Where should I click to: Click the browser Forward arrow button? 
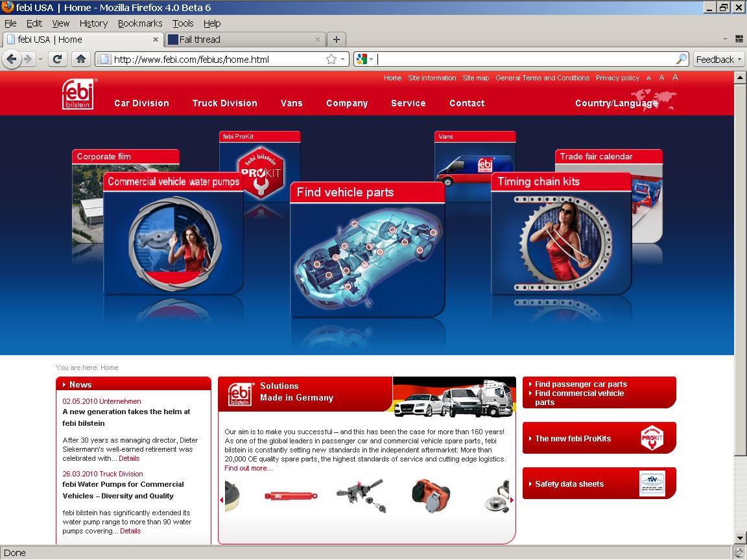coord(28,60)
